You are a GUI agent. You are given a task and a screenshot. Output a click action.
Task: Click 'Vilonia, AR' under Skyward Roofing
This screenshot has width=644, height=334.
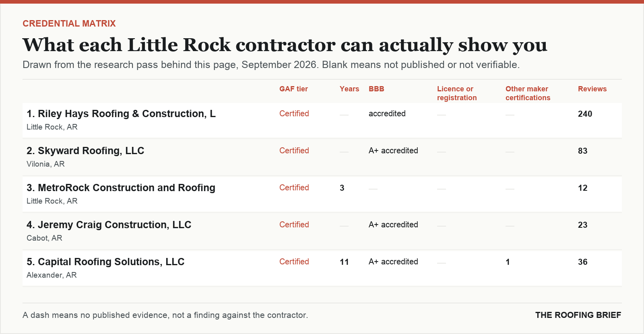tap(45, 164)
